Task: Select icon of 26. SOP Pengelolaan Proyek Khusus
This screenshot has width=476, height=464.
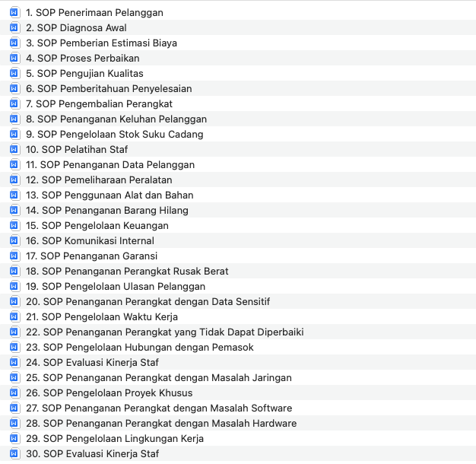Action: tap(14, 392)
